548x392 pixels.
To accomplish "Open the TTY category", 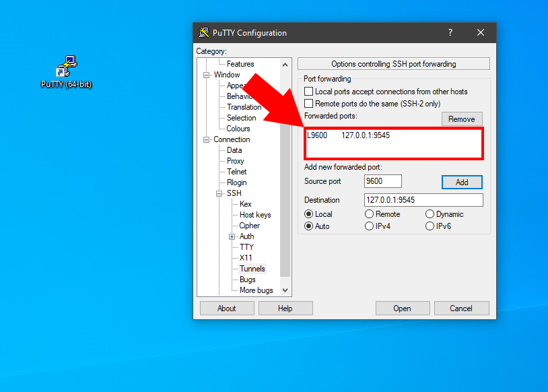I will point(246,247).
